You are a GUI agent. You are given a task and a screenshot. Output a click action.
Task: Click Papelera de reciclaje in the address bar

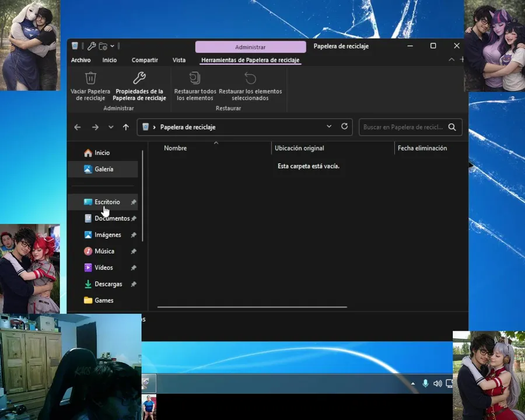188,127
